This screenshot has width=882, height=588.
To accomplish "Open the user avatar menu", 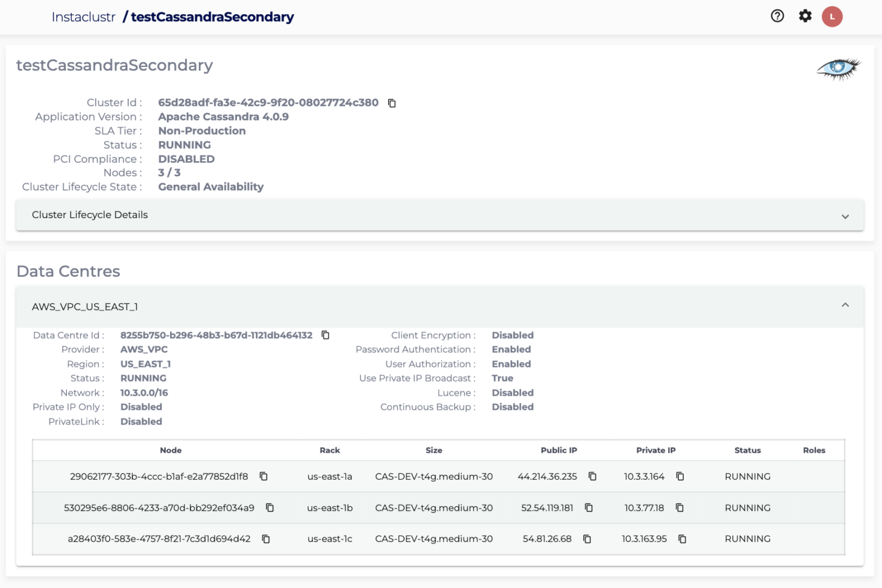I will pyautogui.click(x=832, y=16).
